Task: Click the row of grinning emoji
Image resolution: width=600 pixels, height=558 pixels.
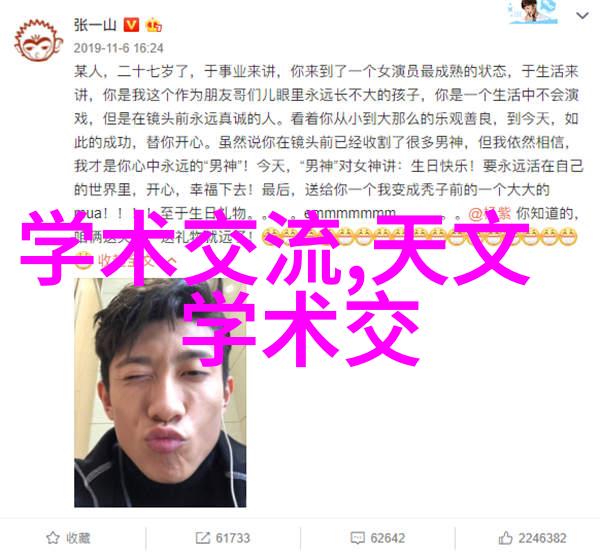Action: click(419, 237)
